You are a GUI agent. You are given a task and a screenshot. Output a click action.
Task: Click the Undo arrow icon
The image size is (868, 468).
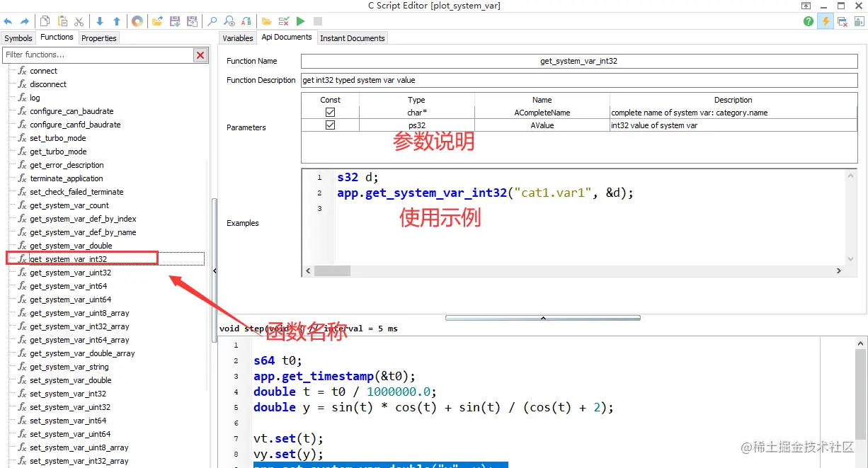[x=8, y=21]
